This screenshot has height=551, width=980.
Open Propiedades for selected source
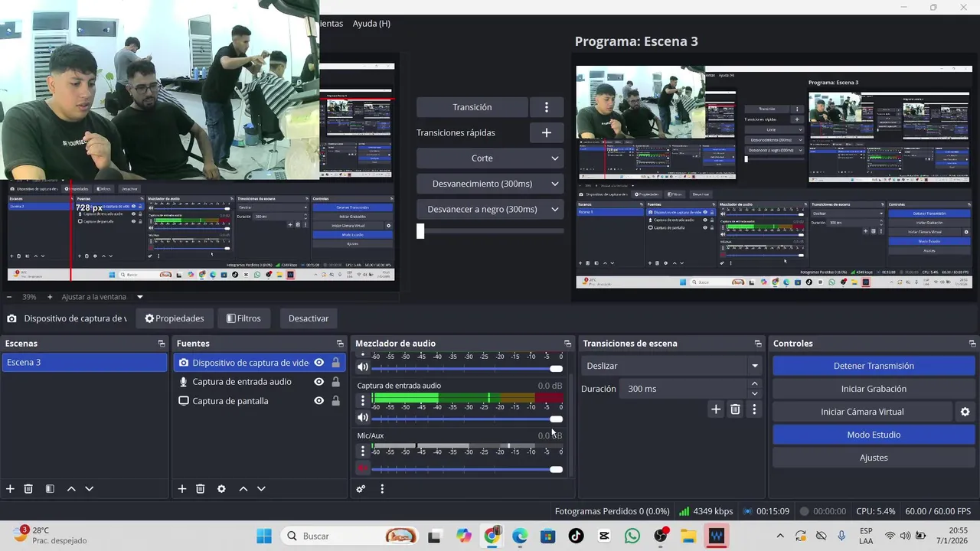click(x=175, y=318)
